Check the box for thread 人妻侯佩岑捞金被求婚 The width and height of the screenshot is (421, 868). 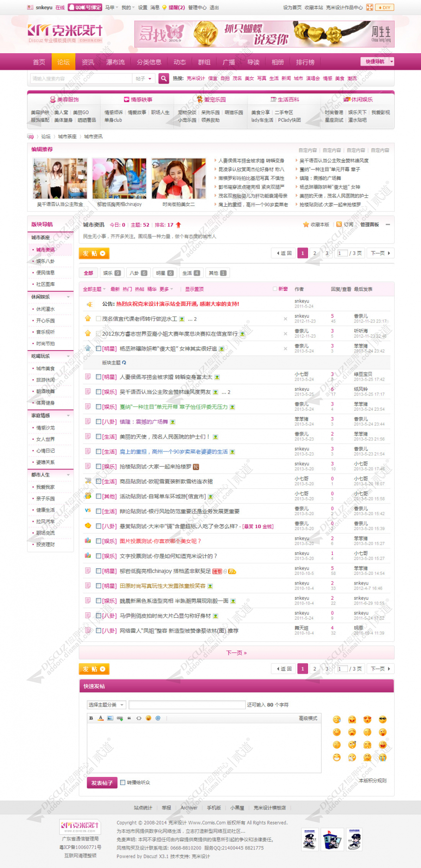pos(99,377)
